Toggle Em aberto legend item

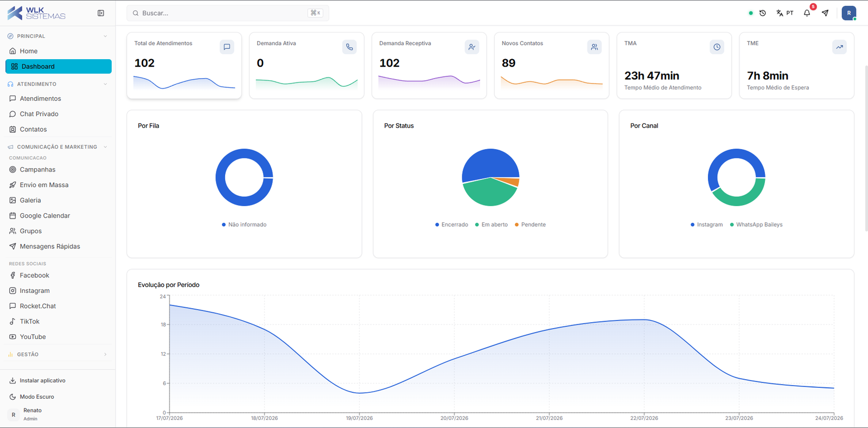tap(492, 225)
